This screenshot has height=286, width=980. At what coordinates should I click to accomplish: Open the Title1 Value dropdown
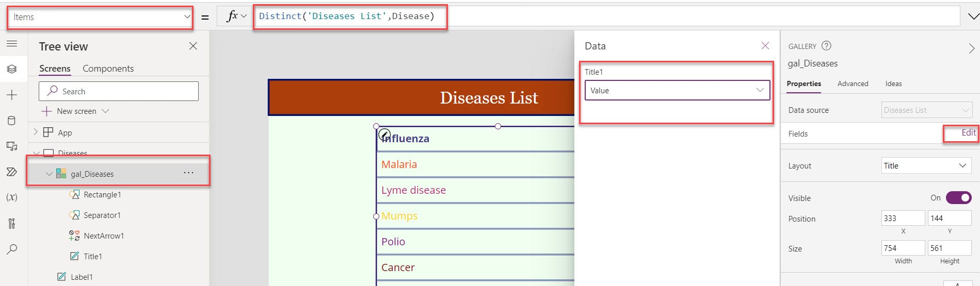(677, 90)
